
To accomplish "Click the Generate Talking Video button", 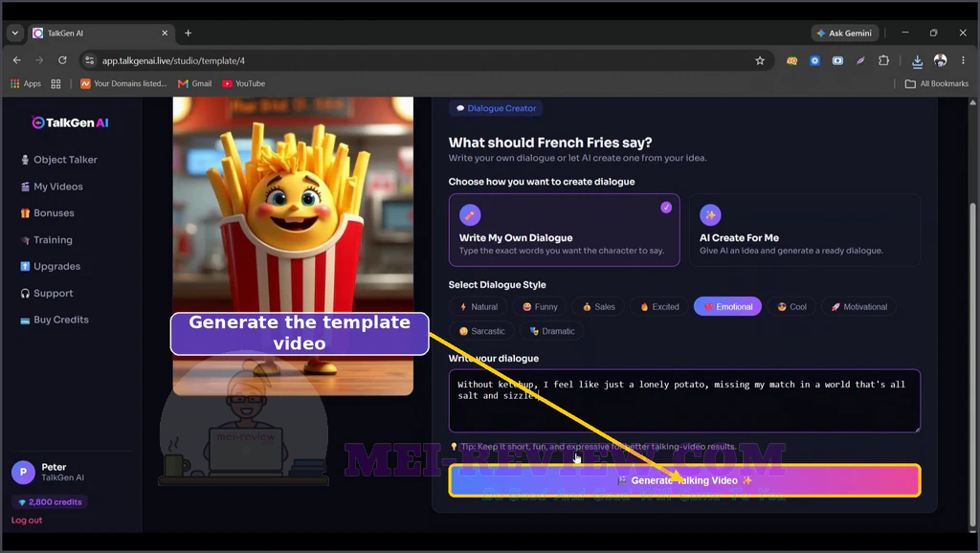I will (684, 480).
